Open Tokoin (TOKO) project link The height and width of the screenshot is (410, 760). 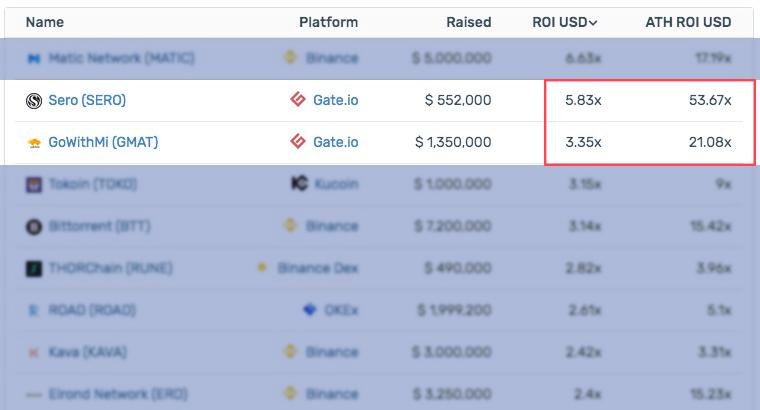pyautogui.click(x=93, y=184)
